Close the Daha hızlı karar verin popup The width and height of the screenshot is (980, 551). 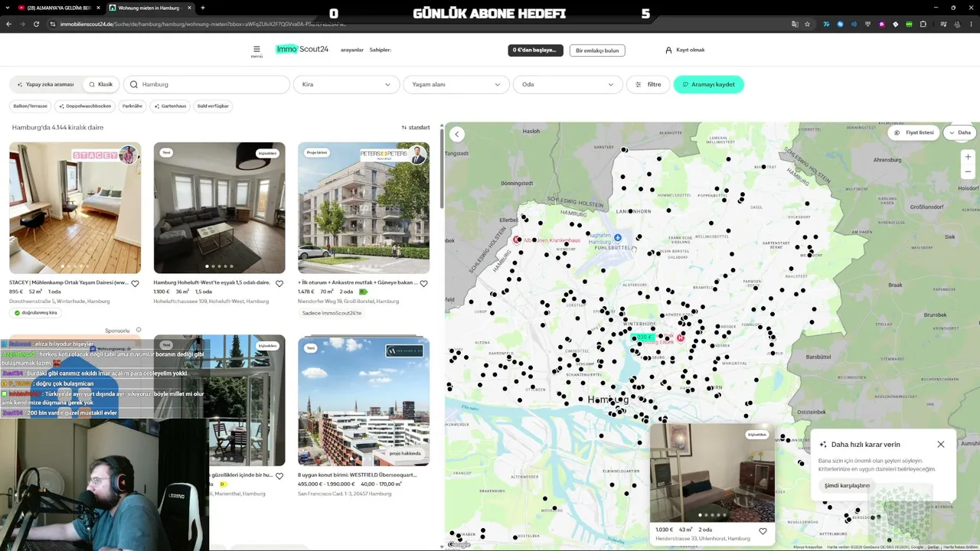tap(941, 444)
